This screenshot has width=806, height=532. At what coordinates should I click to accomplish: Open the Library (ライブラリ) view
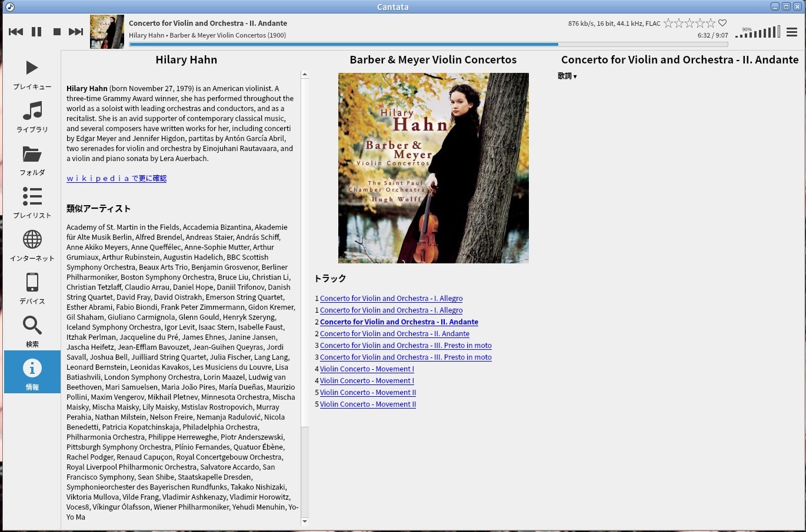(32, 116)
